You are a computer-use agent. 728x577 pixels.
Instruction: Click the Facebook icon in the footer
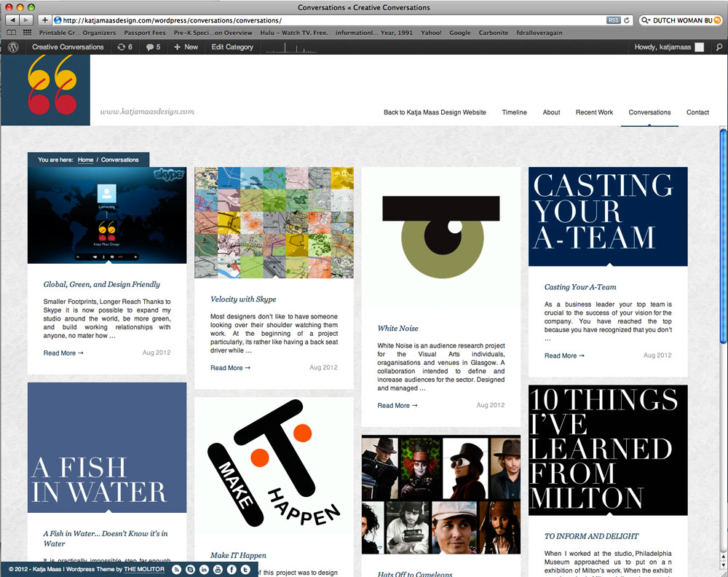point(232,569)
